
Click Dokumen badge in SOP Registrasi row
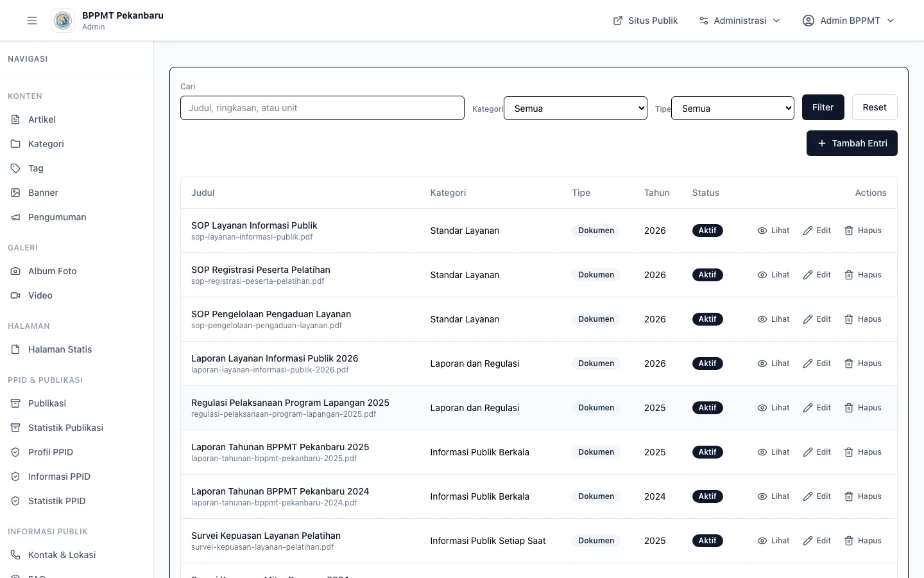click(x=596, y=275)
